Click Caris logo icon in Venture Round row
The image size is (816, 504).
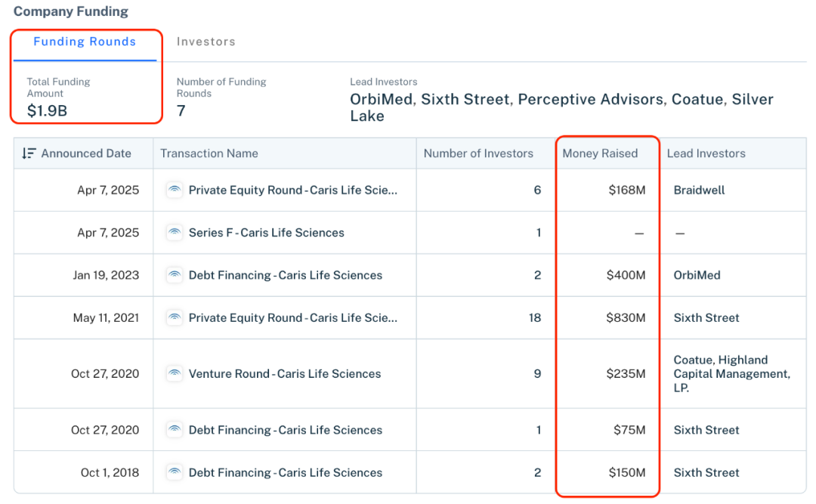click(175, 374)
